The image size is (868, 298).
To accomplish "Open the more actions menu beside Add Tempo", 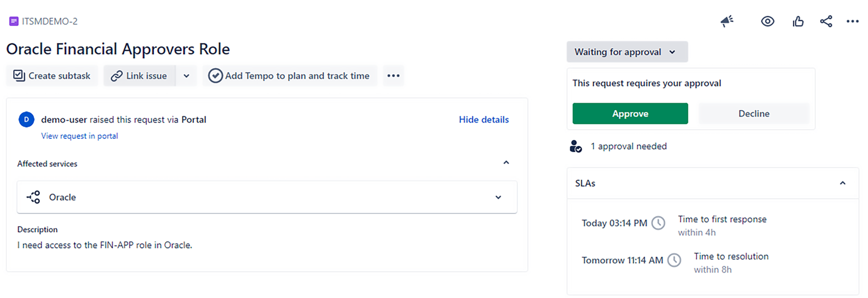I will pyautogui.click(x=393, y=75).
